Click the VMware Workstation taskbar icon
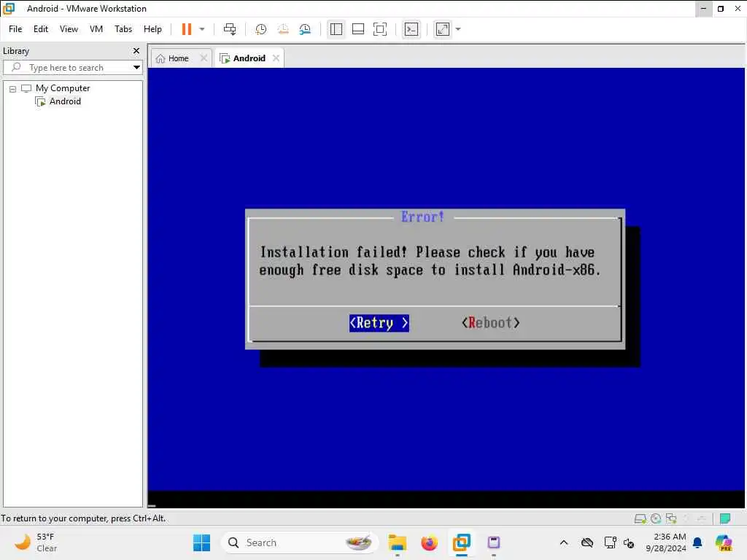Screen dimensions: 747x560 462,542
